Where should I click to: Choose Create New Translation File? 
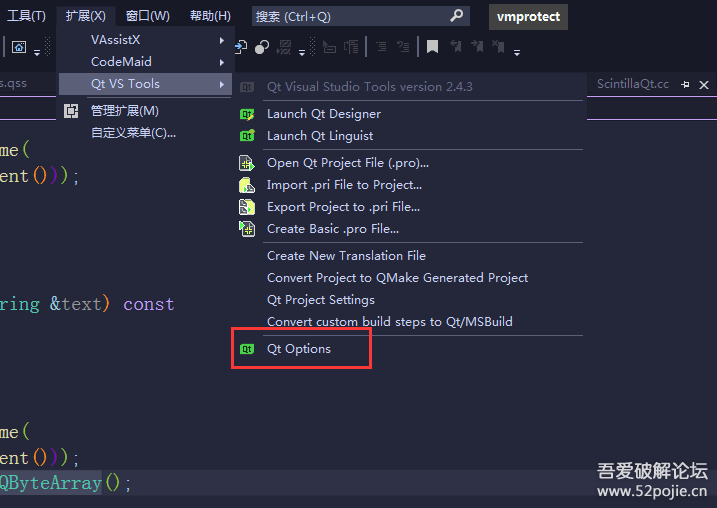point(346,256)
